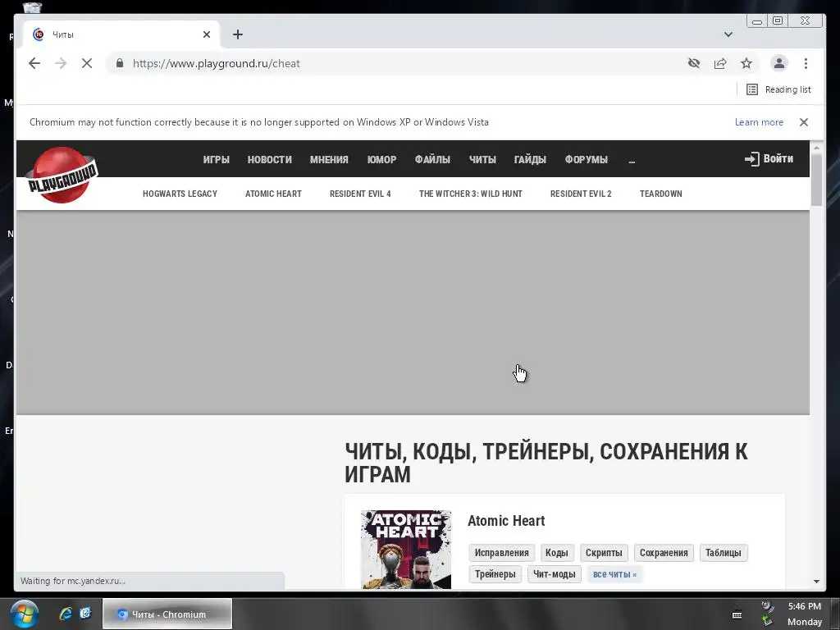Click the upper system tray icon

768,606
